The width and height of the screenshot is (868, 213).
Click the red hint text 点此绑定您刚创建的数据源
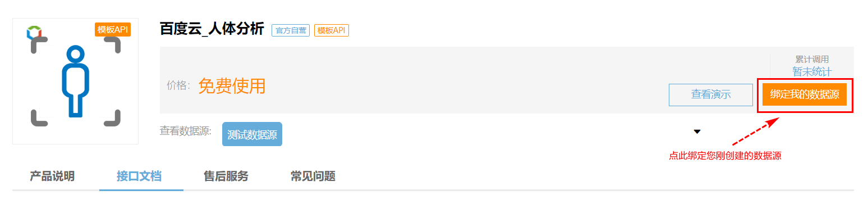(x=725, y=156)
